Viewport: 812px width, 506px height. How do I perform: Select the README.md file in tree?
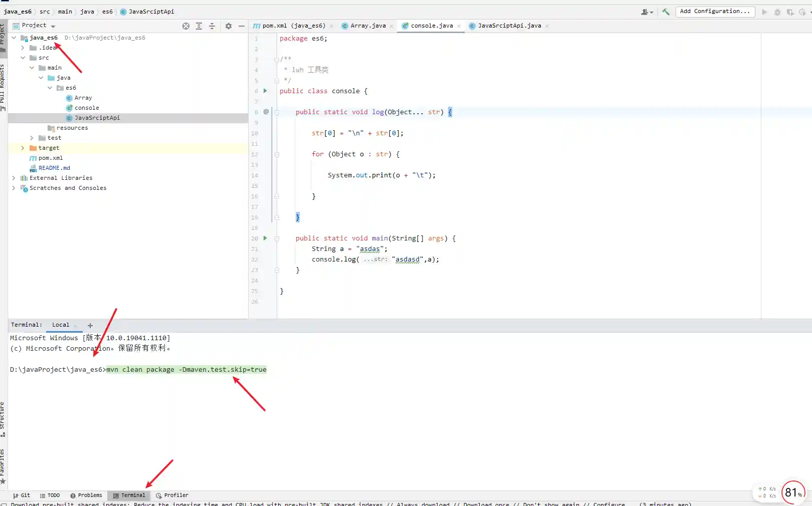54,168
